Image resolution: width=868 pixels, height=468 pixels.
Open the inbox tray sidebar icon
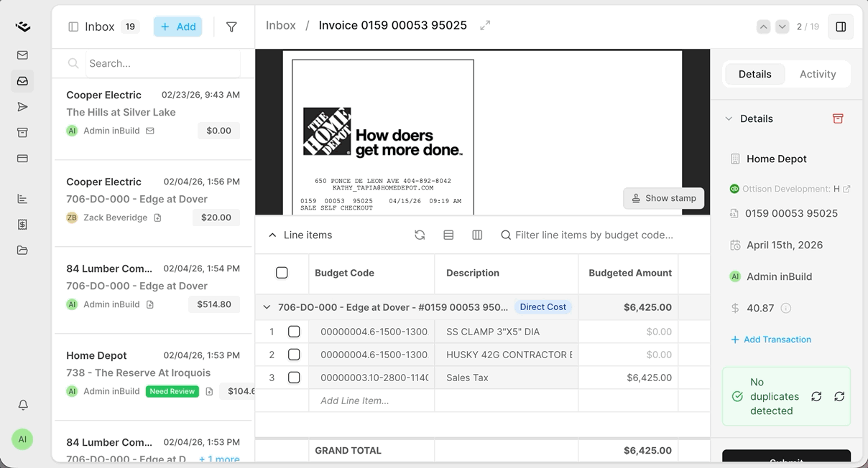(23, 81)
